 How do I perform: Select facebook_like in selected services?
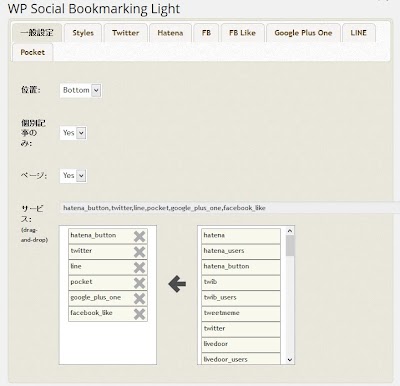(x=108, y=313)
